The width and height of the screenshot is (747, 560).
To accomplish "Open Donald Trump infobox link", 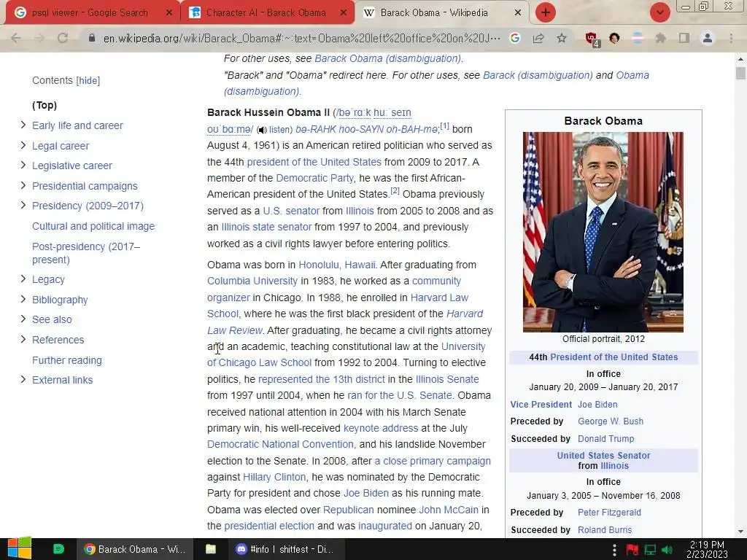I will 605,438.
